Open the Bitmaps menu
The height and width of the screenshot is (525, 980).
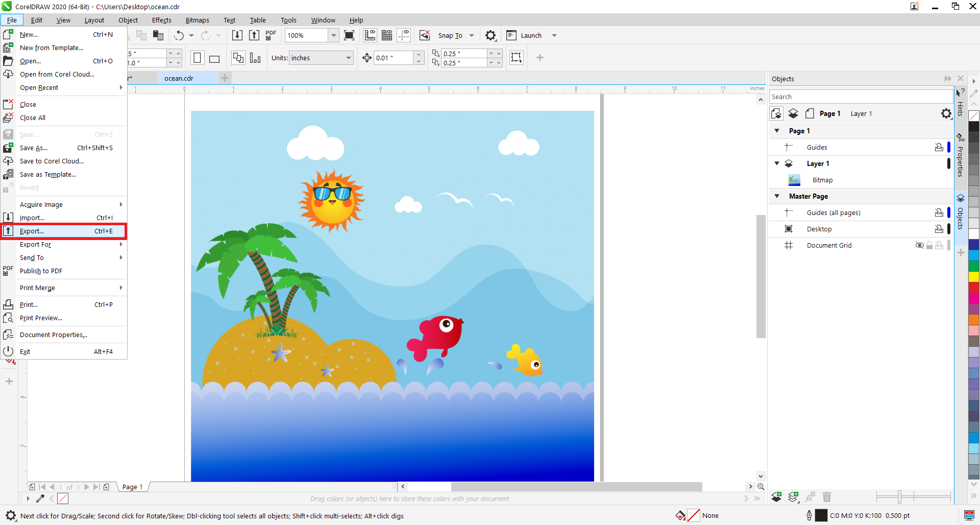[197, 20]
